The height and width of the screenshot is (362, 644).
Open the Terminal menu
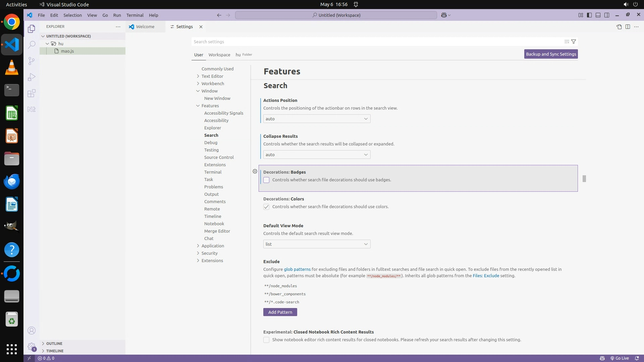pos(135,15)
